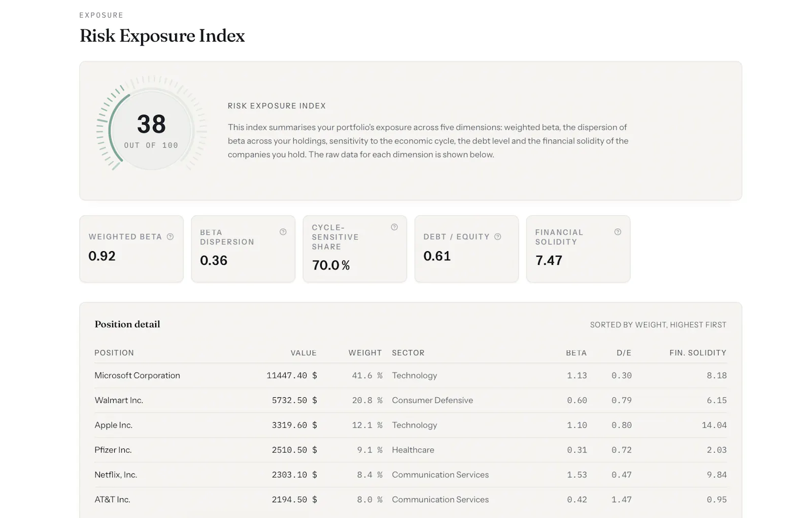Viewport: 812px width, 518px height.
Task: Open the Financial Solidity help icon
Action: tap(618, 232)
